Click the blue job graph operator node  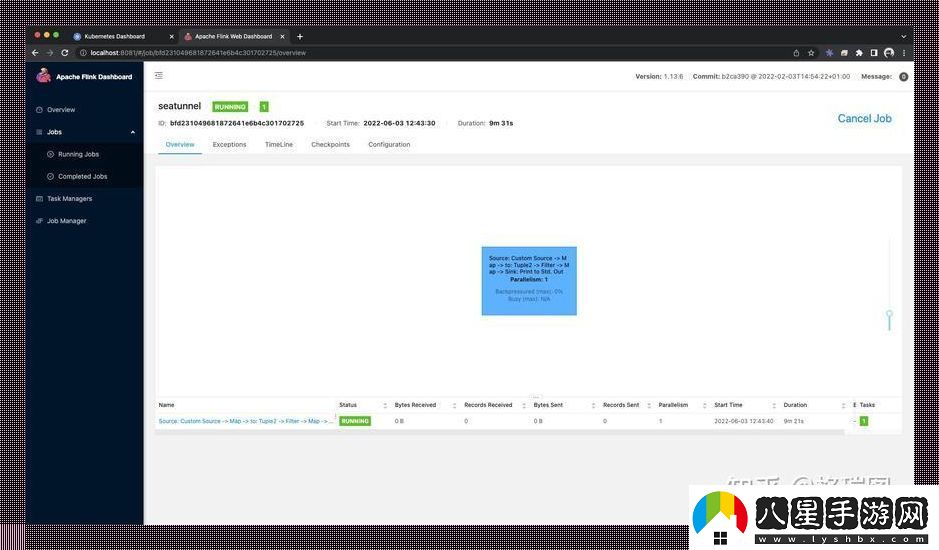click(529, 280)
